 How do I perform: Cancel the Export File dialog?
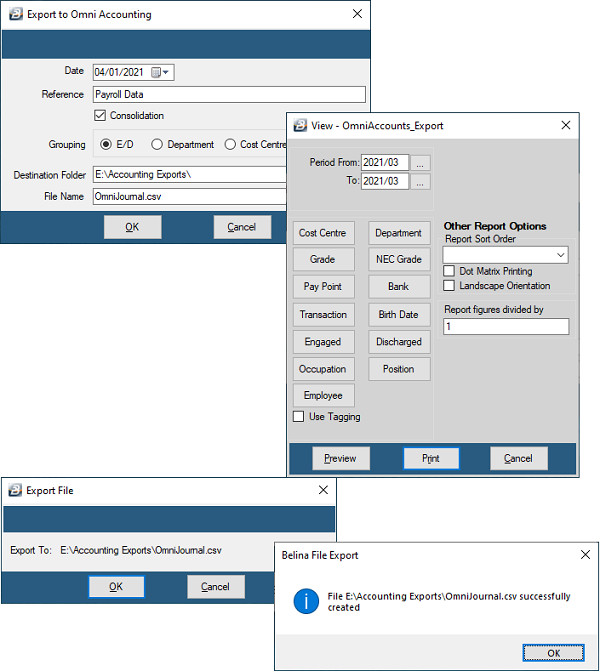pyautogui.click(x=216, y=587)
